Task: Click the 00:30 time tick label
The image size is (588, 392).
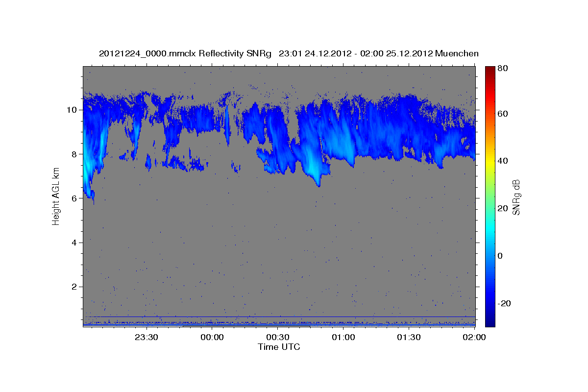Action: 278,337
